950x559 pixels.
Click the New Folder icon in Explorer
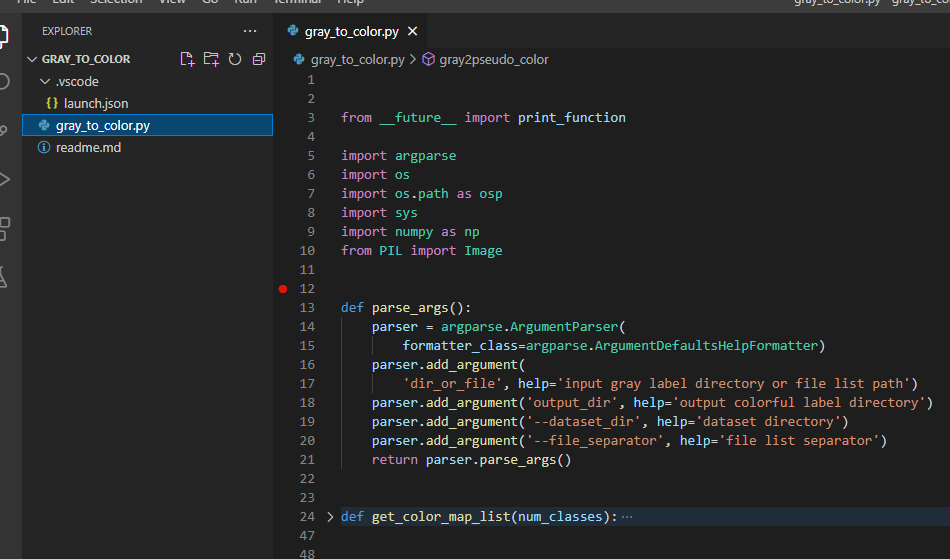coord(211,59)
